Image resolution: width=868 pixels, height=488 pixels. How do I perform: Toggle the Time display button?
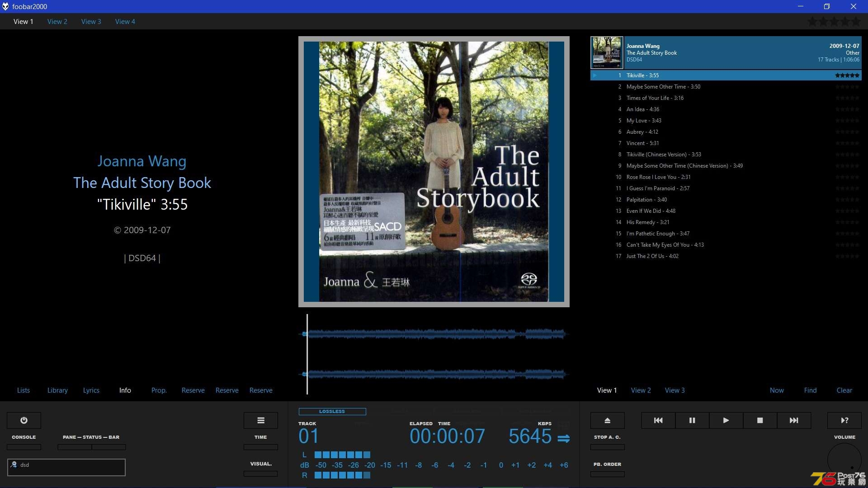(261, 447)
